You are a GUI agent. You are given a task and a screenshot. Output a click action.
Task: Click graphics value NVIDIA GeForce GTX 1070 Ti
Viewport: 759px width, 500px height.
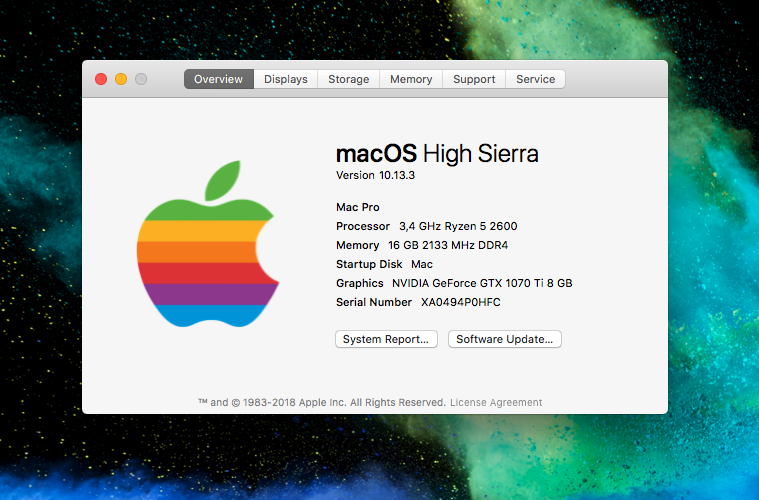click(x=482, y=283)
